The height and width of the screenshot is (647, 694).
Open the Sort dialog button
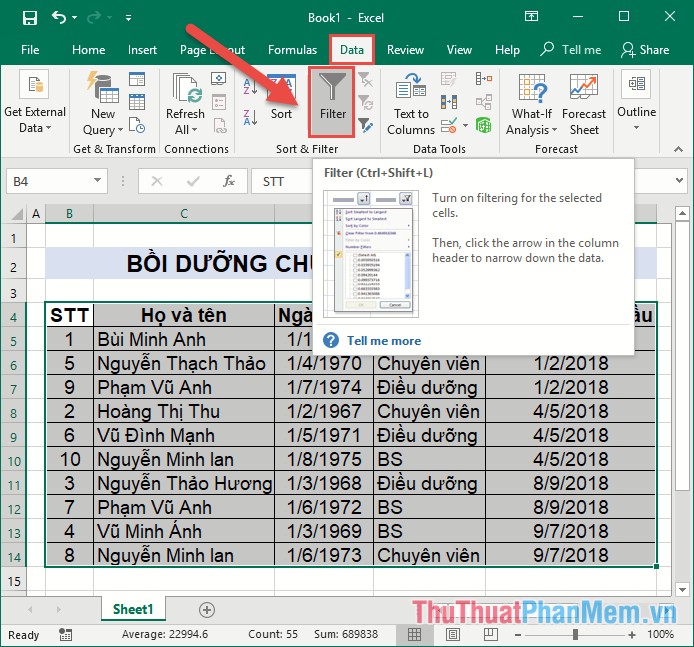point(281,98)
